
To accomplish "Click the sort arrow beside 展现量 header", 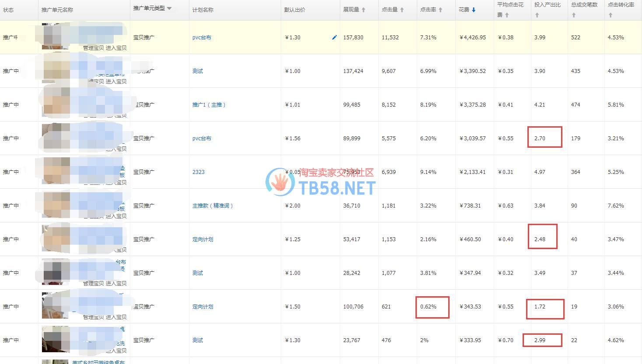I will (x=363, y=10).
